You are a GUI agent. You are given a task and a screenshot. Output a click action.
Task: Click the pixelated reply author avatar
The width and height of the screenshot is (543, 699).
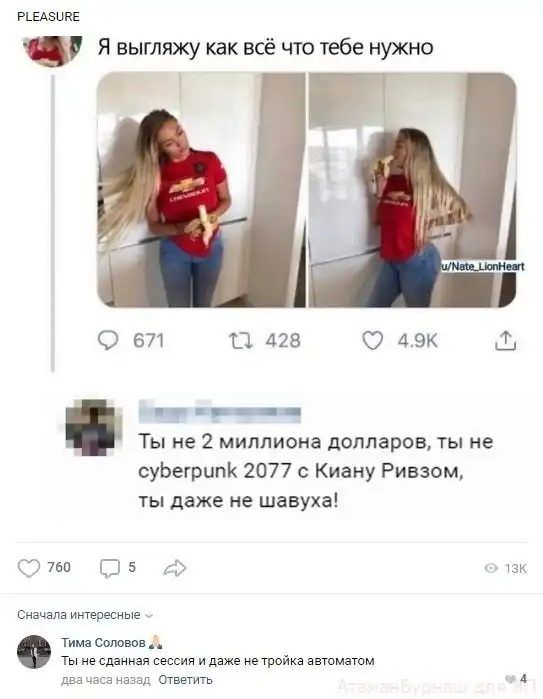[93, 428]
